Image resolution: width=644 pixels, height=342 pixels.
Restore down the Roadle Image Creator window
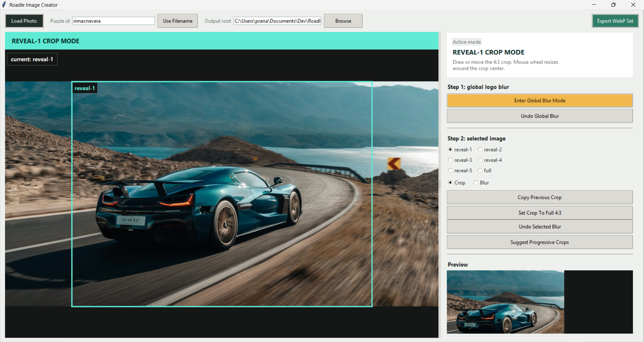pyautogui.click(x=613, y=5)
